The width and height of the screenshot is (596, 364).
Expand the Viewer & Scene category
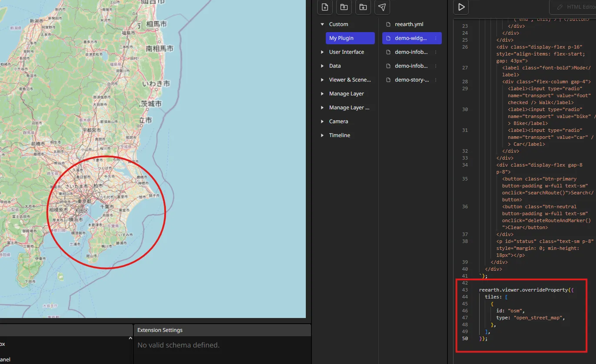coord(322,80)
